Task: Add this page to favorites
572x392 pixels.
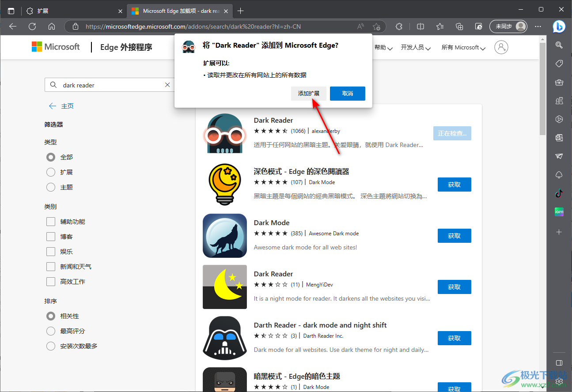Action: [x=376, y=26]
